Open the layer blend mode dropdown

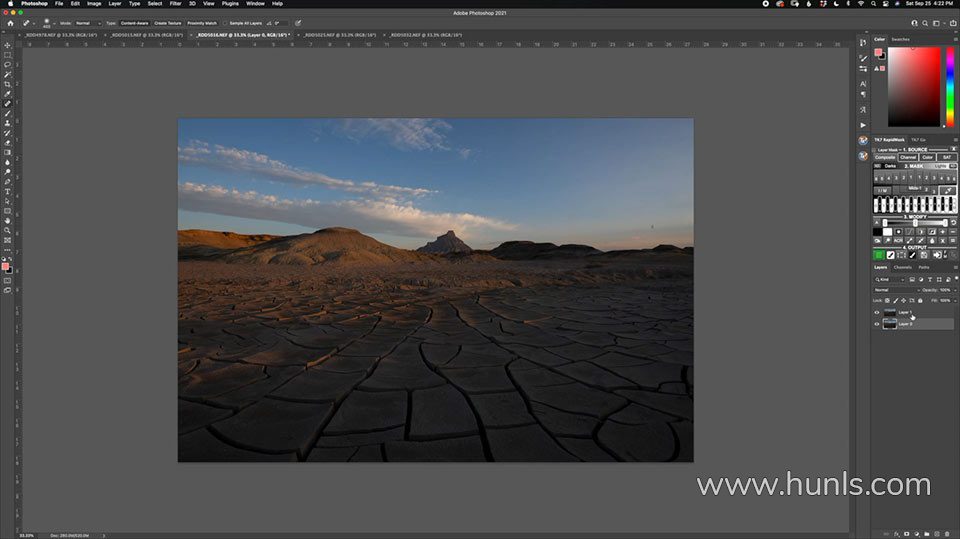click(x=895, y=290)
